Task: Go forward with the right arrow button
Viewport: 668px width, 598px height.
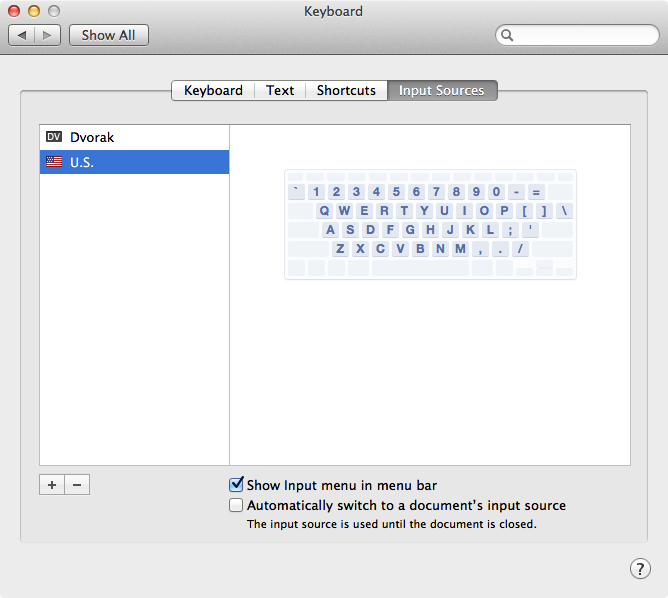Action: pyautogui.click(x=48, y=35)
